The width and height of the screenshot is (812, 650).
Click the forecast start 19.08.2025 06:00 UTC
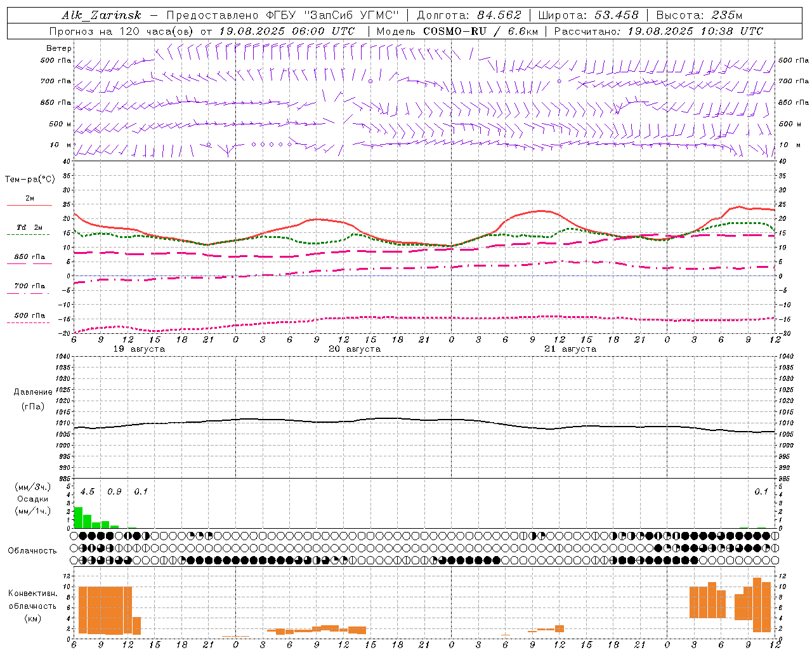287,31
